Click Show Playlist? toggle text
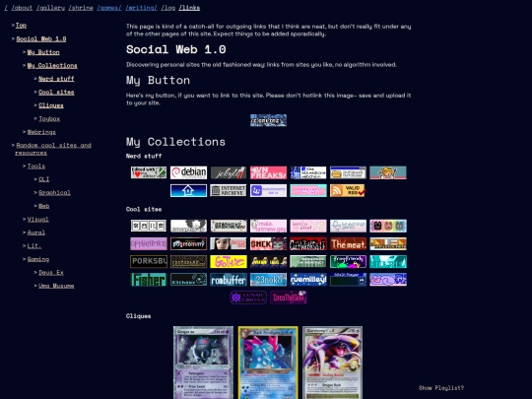Viewport: 532px width, 399px height. 441,388
